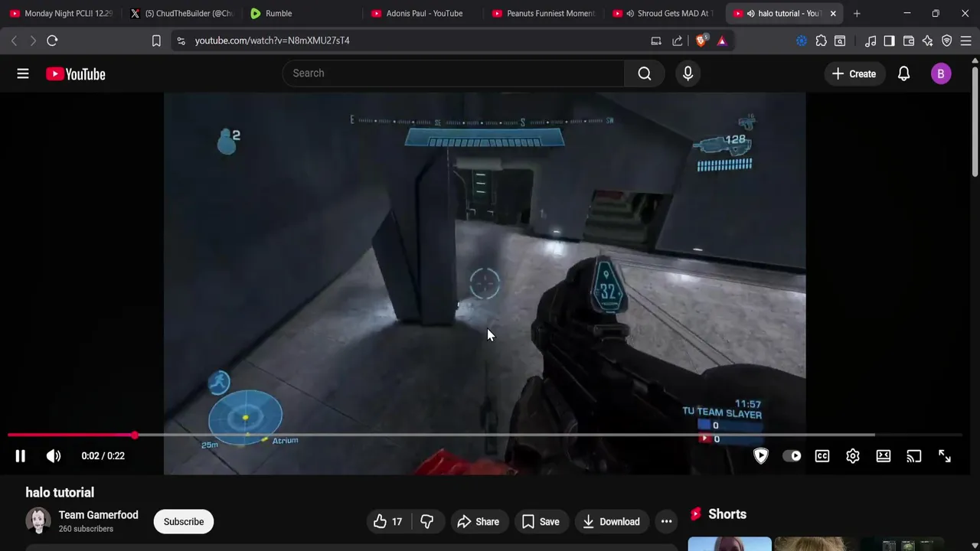Open the Create menu
Viewport: 980px width, 551px height.
click(x=854, y=73)
